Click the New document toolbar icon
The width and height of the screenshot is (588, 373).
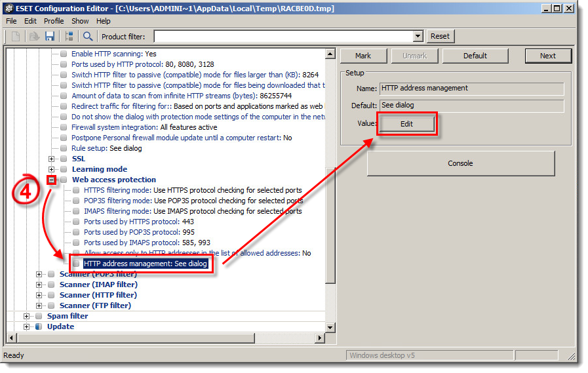pos(16,37)
